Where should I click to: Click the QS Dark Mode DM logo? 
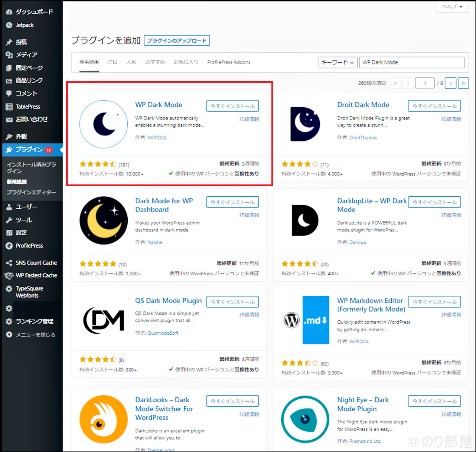[x=104, y=320]
